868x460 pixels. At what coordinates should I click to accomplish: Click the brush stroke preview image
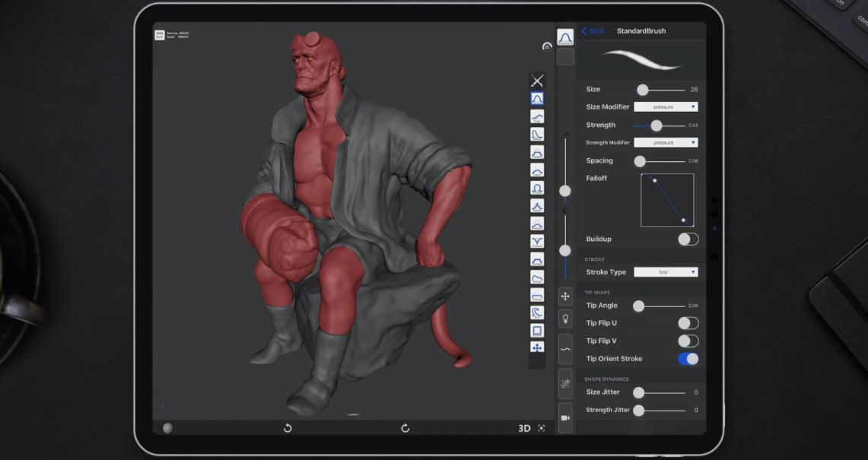pos(641,60)
